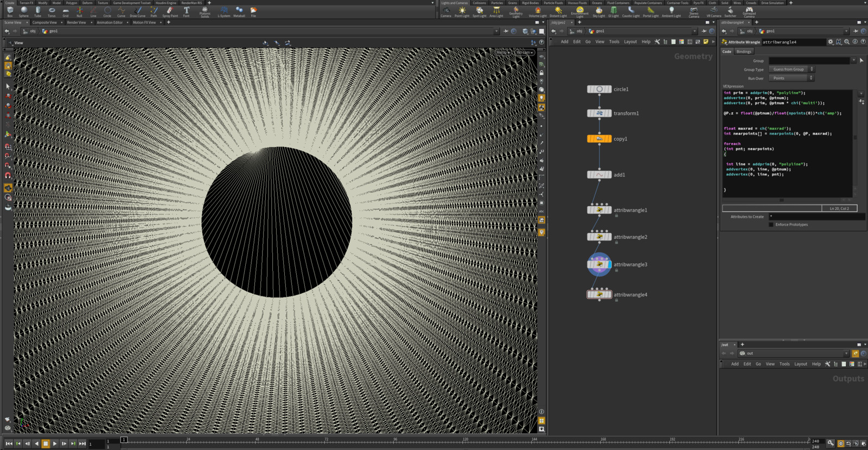868x450 pixels.
Task: Add a Sky Light
Action: [599, 12]
